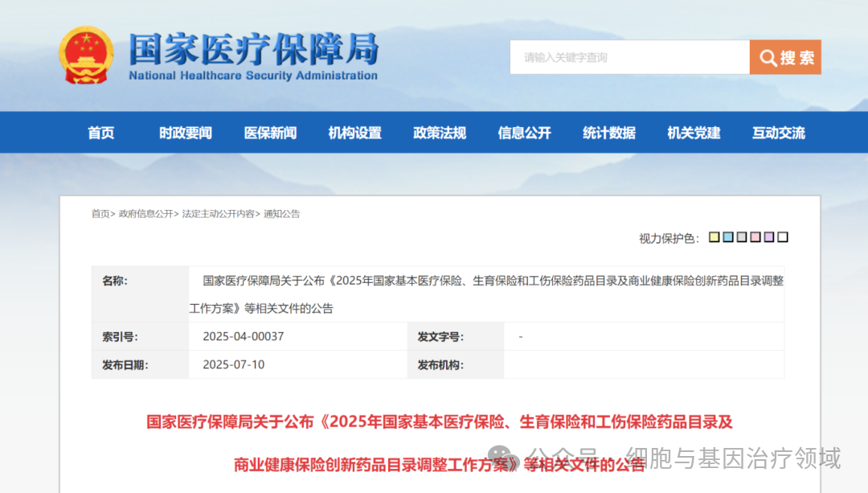Click the 索引号 label
This screenshot has height=493, width=868.
pos(120,337)
